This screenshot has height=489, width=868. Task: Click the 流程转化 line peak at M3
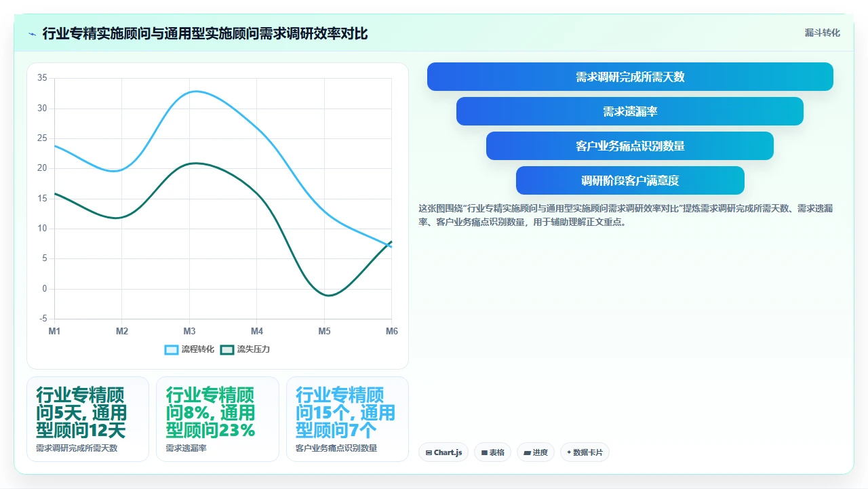pyautogui.click(x=195, y=91)
